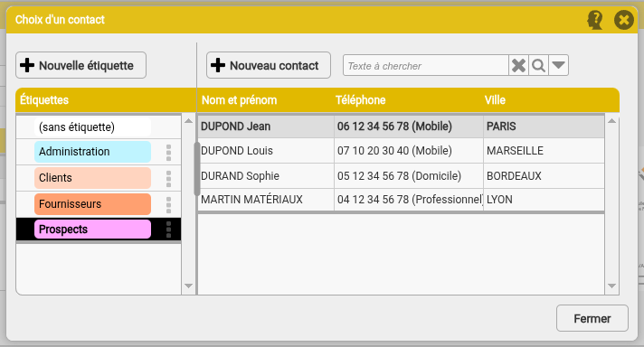
Task: Click the labels list scroll down arrow
Action: click(188, 286)
